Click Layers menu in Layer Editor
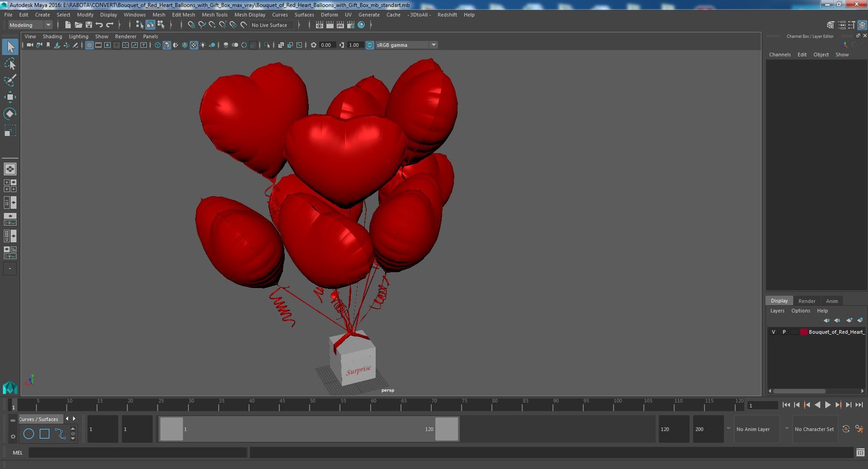This screenshot has height=469, width=868. (x=777, y=311)
